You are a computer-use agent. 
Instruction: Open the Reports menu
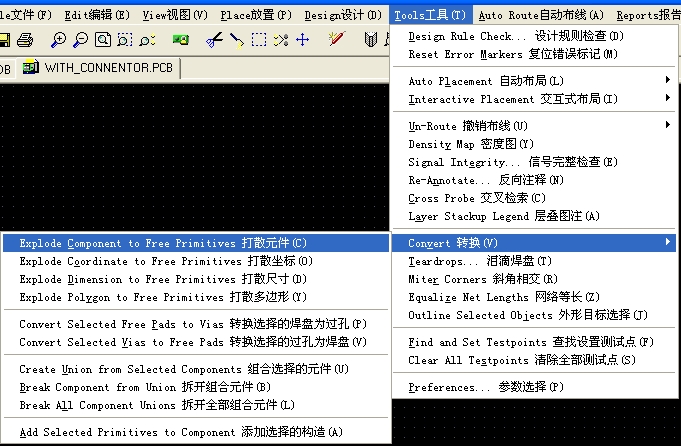tap(648, 15)
